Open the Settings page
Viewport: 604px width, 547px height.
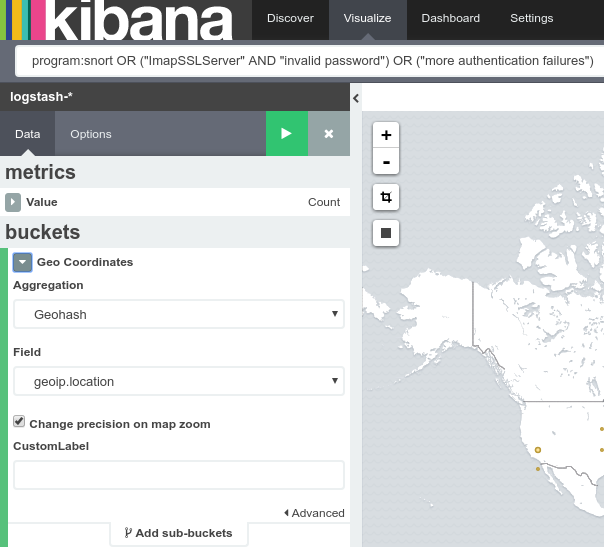tap(532, 18)
